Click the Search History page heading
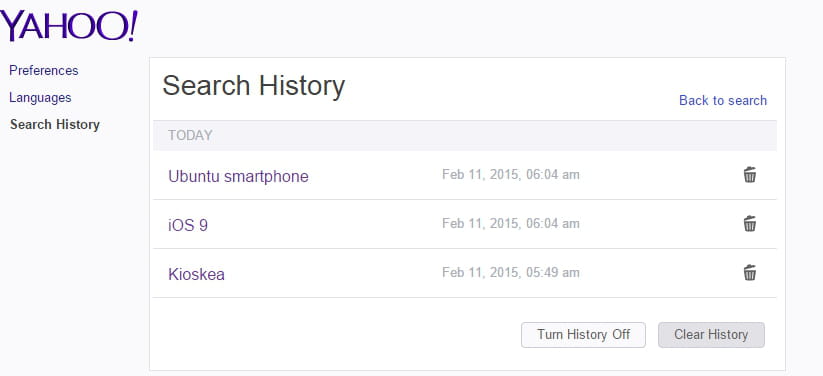The height and width of the screenshot is (376, 823). (254, 86)
